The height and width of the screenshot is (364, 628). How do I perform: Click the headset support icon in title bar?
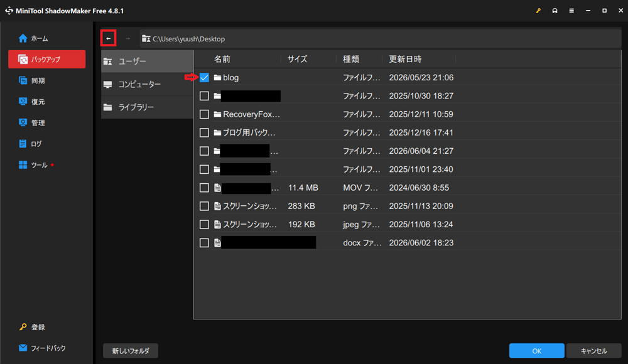pyautogui.click(x=555, y=11)
